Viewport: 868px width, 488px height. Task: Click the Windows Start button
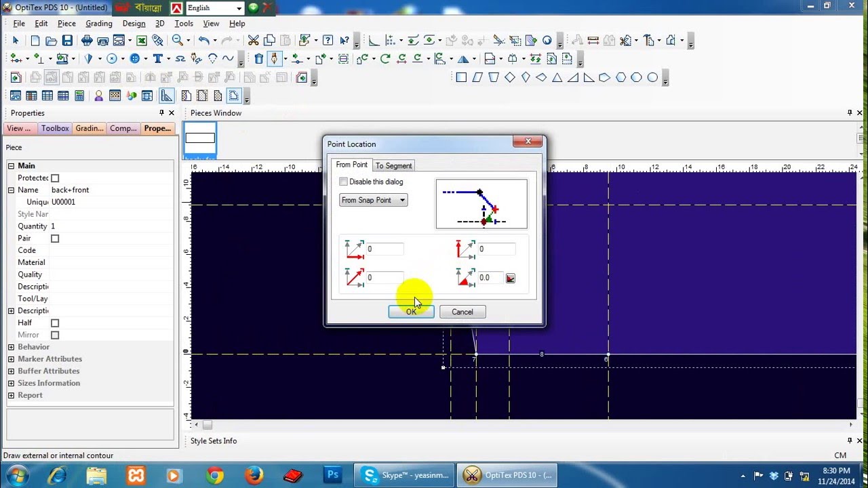[x=16, y=475]
